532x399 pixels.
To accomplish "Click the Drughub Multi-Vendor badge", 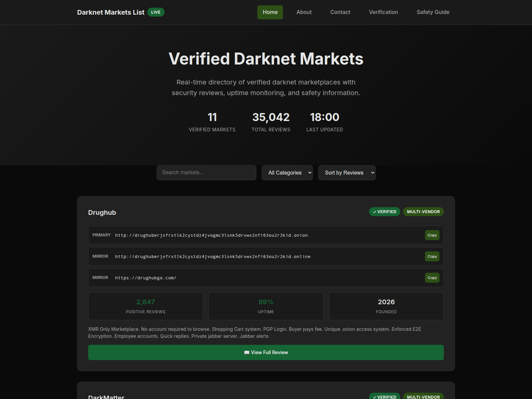I will [423, 212].
